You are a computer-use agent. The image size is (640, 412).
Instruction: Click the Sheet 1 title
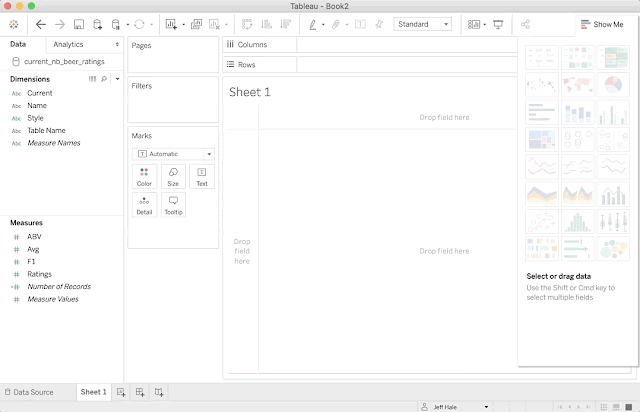pyautogui.click(x=250, y=92)
